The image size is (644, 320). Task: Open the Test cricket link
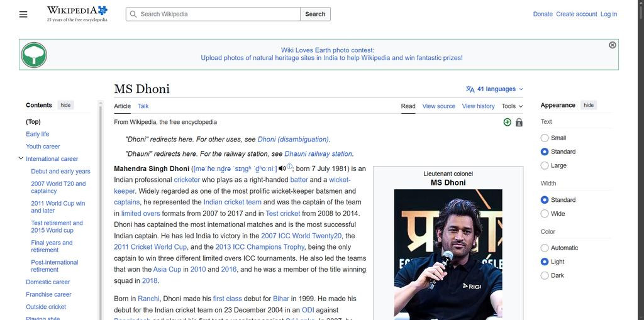point(283,213)
